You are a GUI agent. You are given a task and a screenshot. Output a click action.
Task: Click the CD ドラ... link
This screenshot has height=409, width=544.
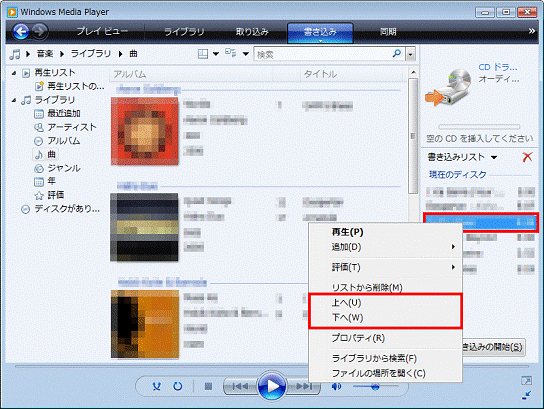[x=498, y=67]
